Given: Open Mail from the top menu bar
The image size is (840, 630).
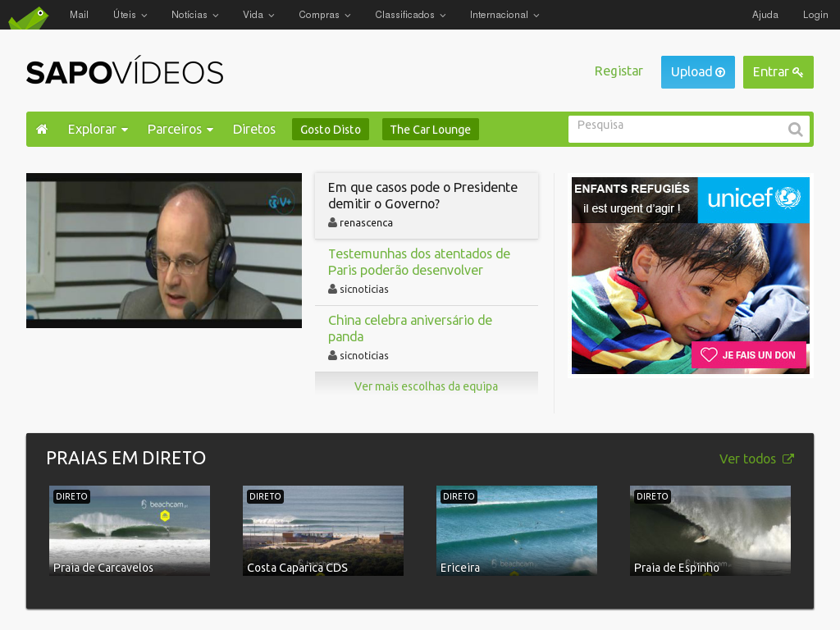Looking at the screenshot, I should 79,15.
